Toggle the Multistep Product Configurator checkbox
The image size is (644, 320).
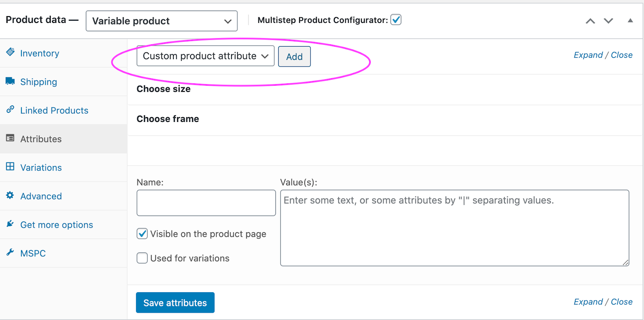[x=396, y=20]
